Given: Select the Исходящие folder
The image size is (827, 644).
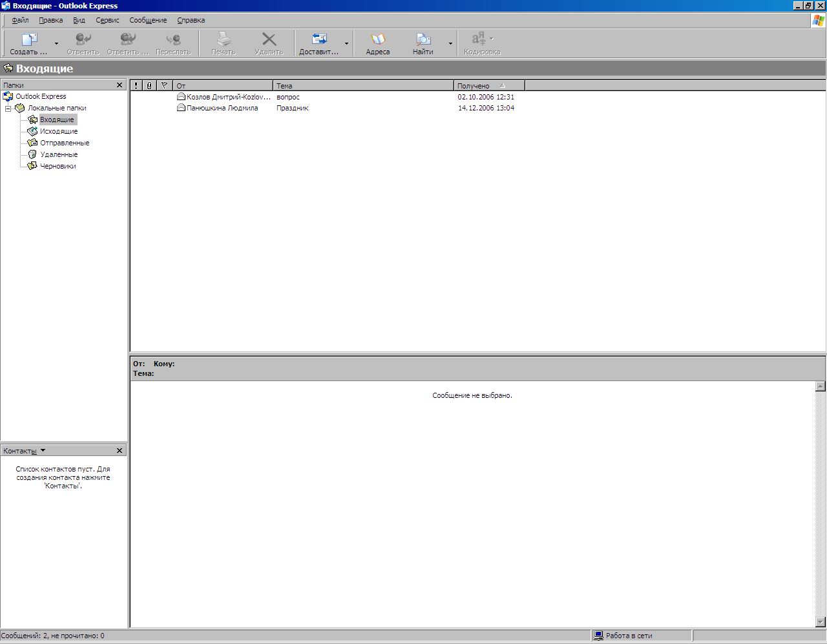Looking at the screenshot, I should pos(59,131).
